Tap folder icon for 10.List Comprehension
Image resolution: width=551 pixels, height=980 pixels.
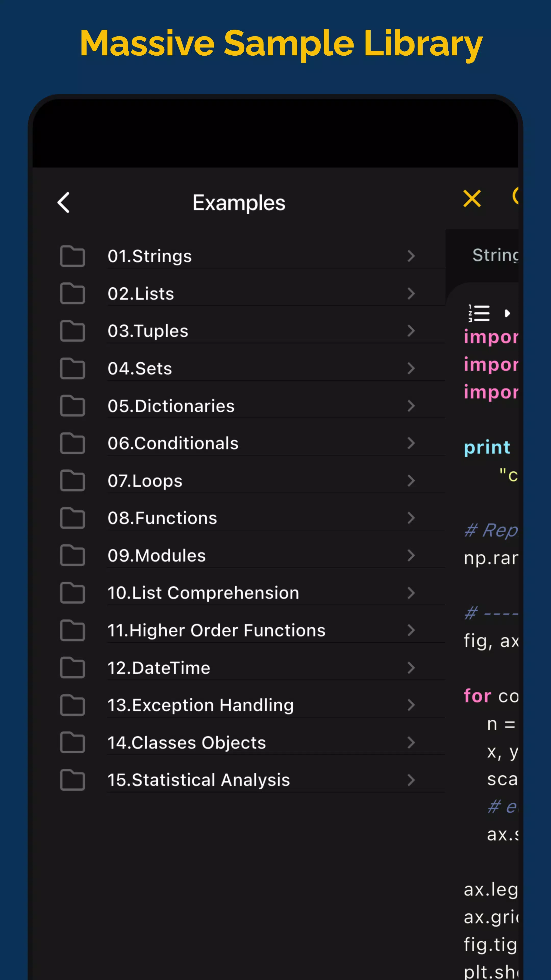(x=72, y=593)
